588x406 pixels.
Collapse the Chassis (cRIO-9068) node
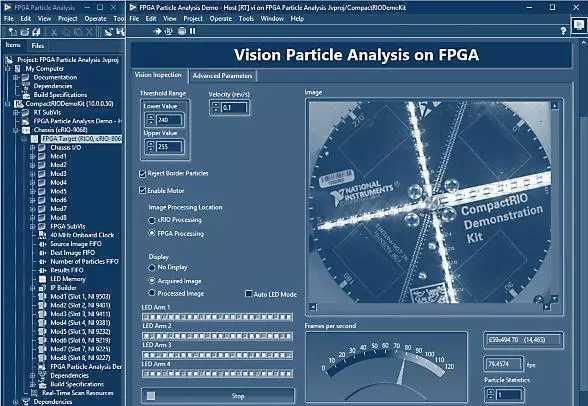(x=16, y=130)
